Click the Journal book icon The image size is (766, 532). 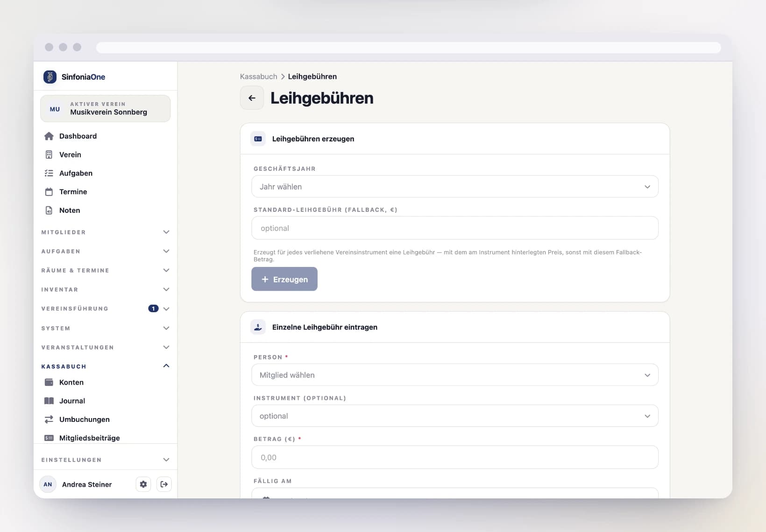coord(49,401)
